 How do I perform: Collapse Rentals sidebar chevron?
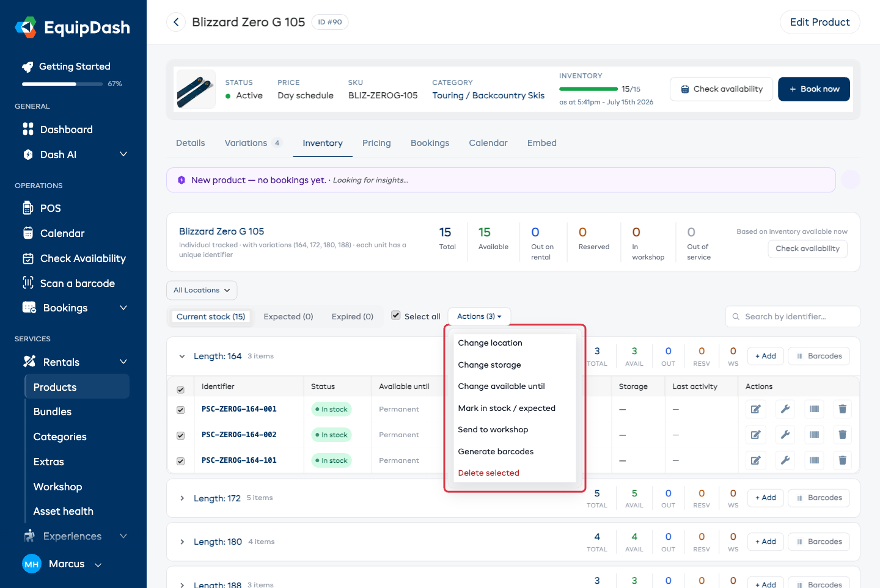coord(123,361)
